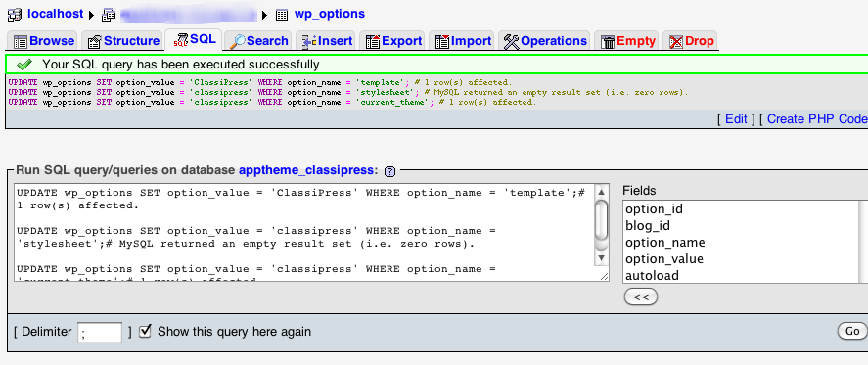Click the Drop table icon
The width and height of the screenshot is (868, 365).
point(676,41)
